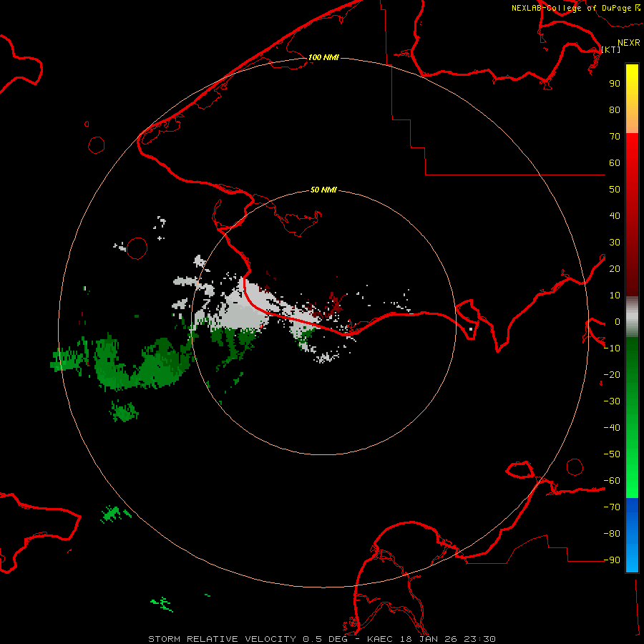Image resolution: width=644 pixels, height=644 pixels.
Task: Click the 70 value on the velocity scale
Action: (615, 137)
